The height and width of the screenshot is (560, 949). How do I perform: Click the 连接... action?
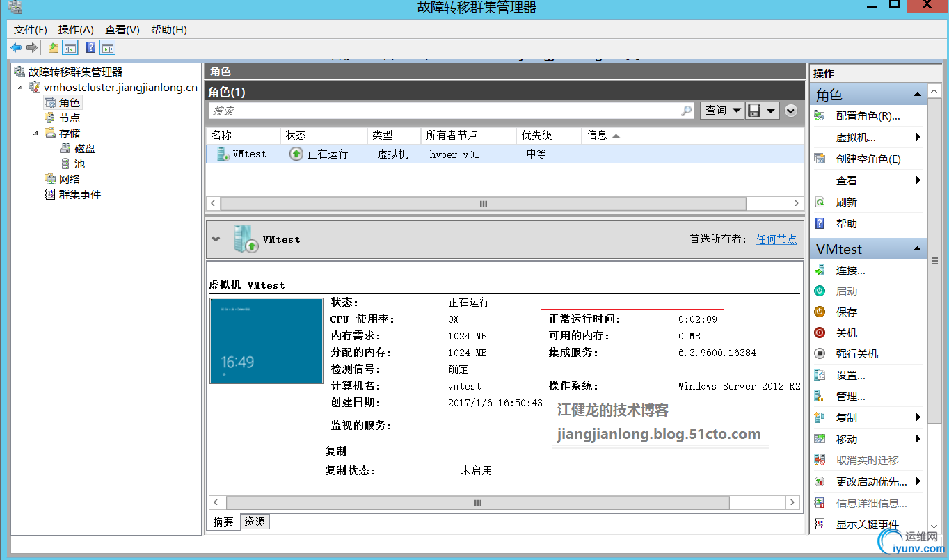(851, 271)
